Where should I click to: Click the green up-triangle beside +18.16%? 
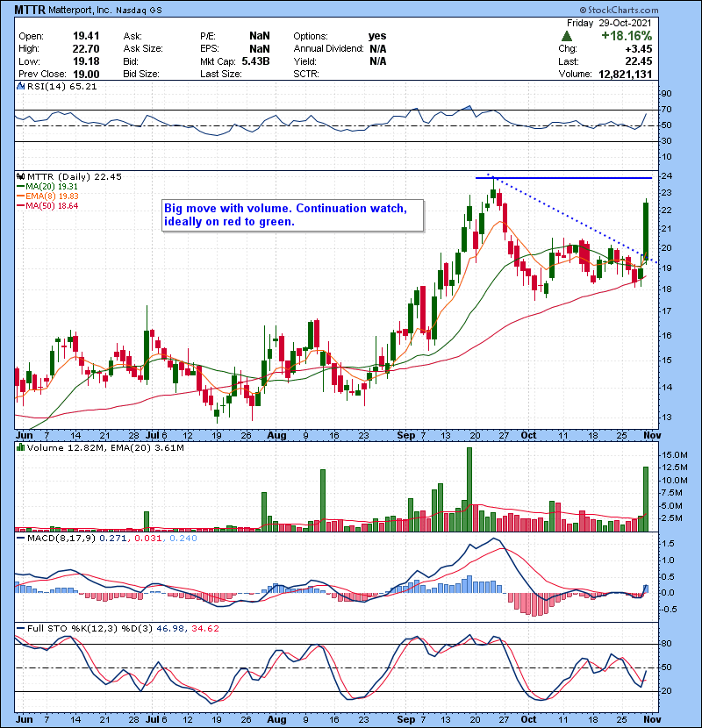coord(566,36)
